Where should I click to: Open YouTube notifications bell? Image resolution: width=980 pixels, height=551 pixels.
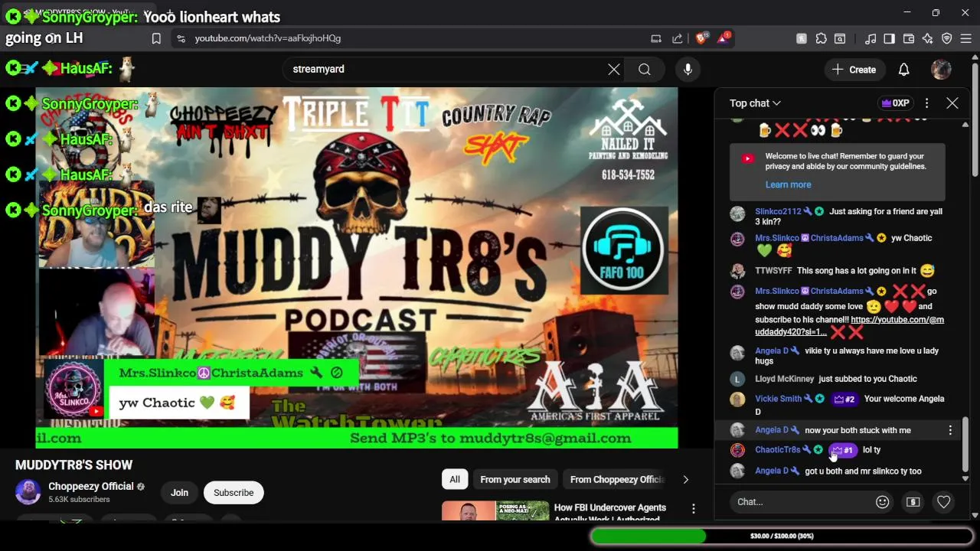click(x=903, y=70)
